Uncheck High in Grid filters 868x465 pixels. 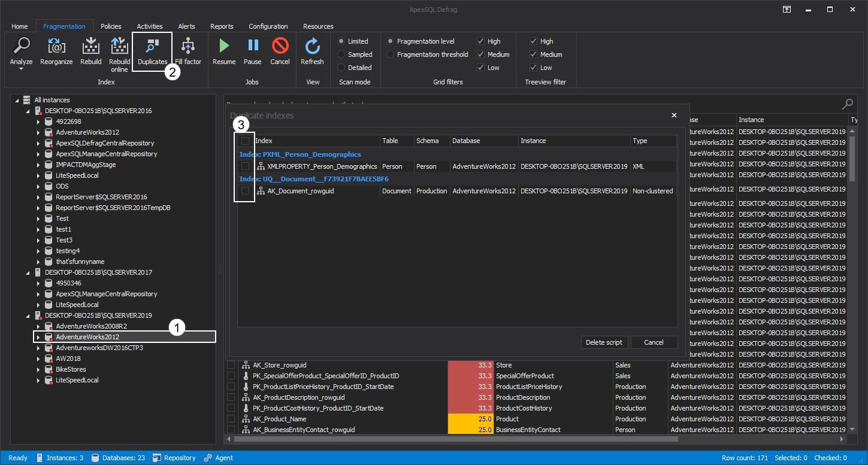(x=480, y=41)
